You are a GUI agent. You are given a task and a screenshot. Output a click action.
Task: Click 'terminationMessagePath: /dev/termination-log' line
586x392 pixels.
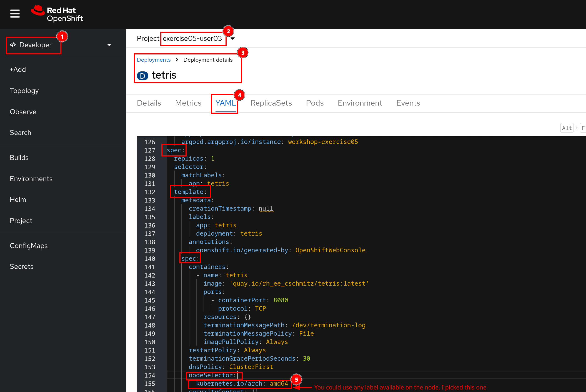(x=284, y=325)
